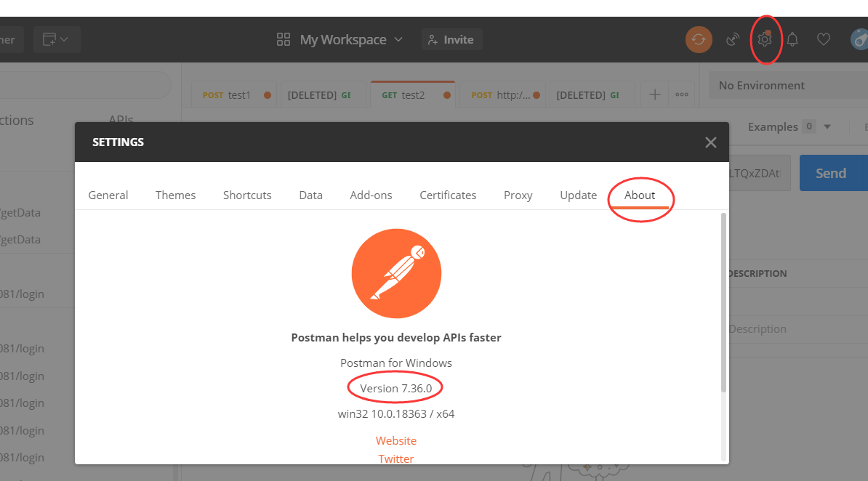
Task: Click the Invite button
Action: point(451,40)
